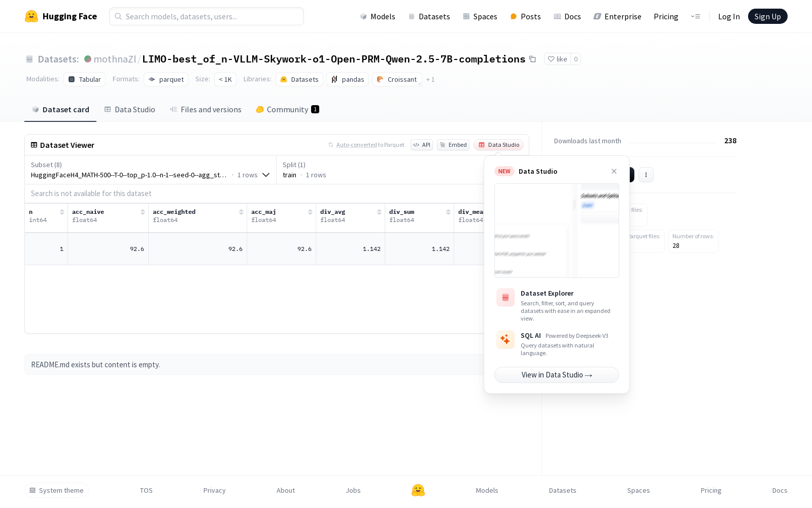812x508 pixels.
Task: Sort the acc_maj column
Action: tap(310, 212)
